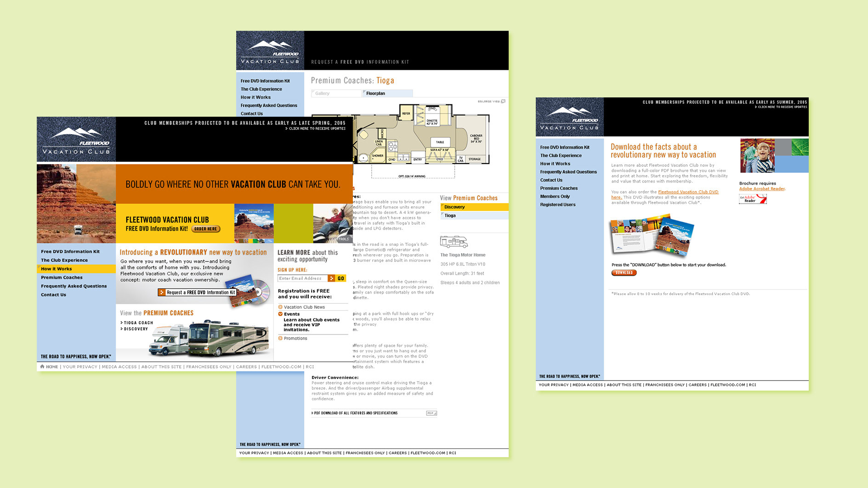Click Media Access in the home page footer
This screenshot has width=868, height=488.
119,367
